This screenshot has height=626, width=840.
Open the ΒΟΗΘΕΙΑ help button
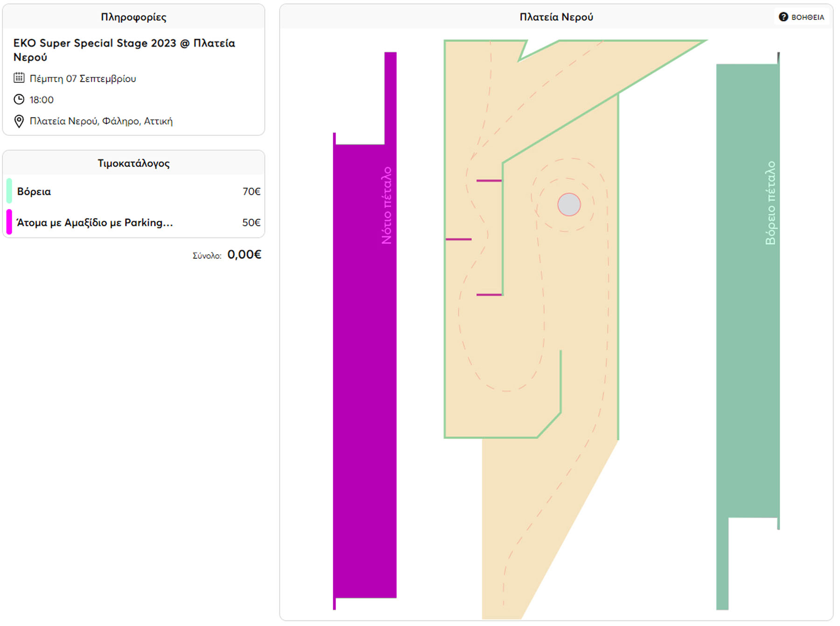(x=801, y=17)
